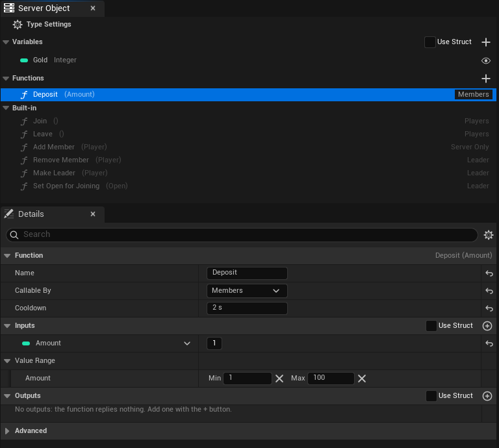Open Type Settings gear
The height and width of the screenshot is (448, 499).
click(x=18, y=25)
